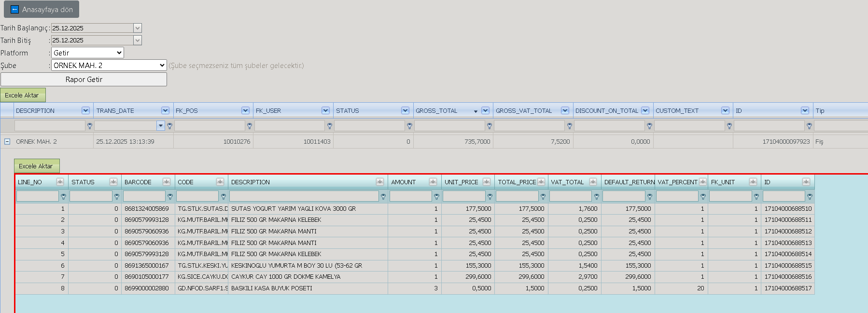The height and width of the screenshot is (313, 868).
Task: Collapse the ORNEK MAH. 2 detail row
Action: (7, 142)
